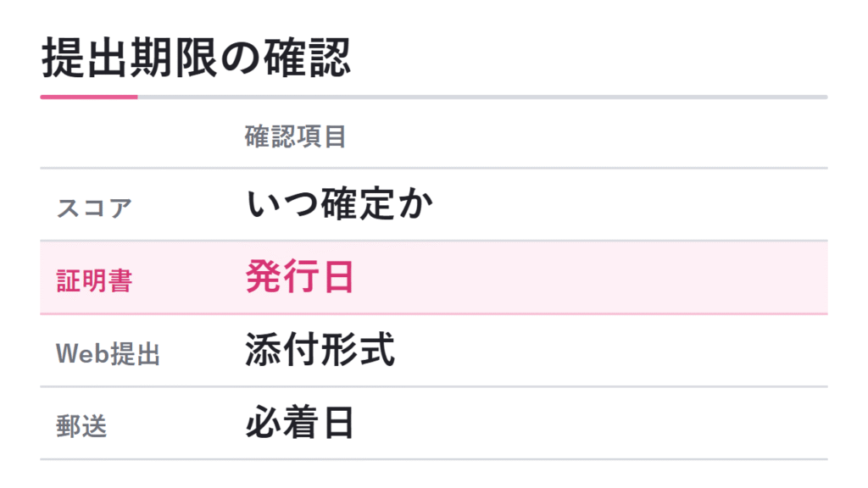Click the pink underline accent below title
868x488 pixels.
click(x=88, y=97)
